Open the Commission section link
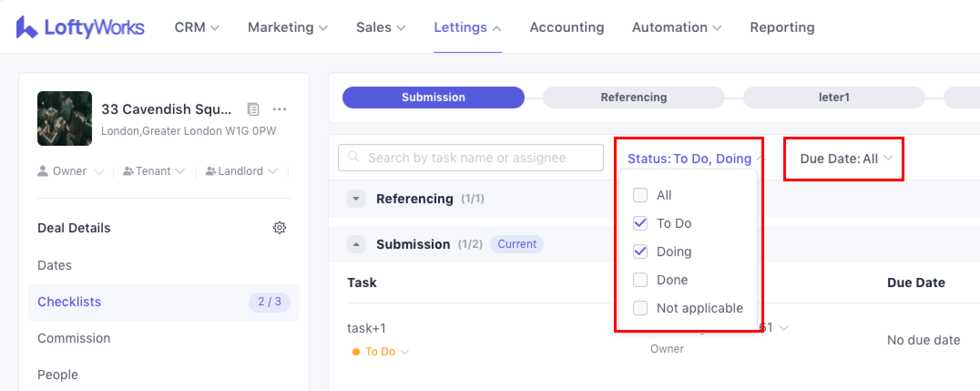This screenshot has height=391, width=980. [74, 338]
